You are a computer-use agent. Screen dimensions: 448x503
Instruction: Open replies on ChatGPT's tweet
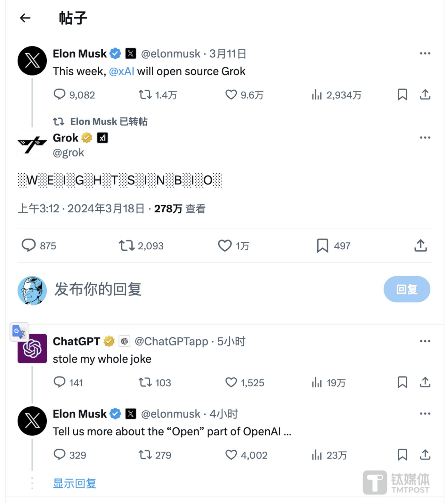[x=60, y=382]
